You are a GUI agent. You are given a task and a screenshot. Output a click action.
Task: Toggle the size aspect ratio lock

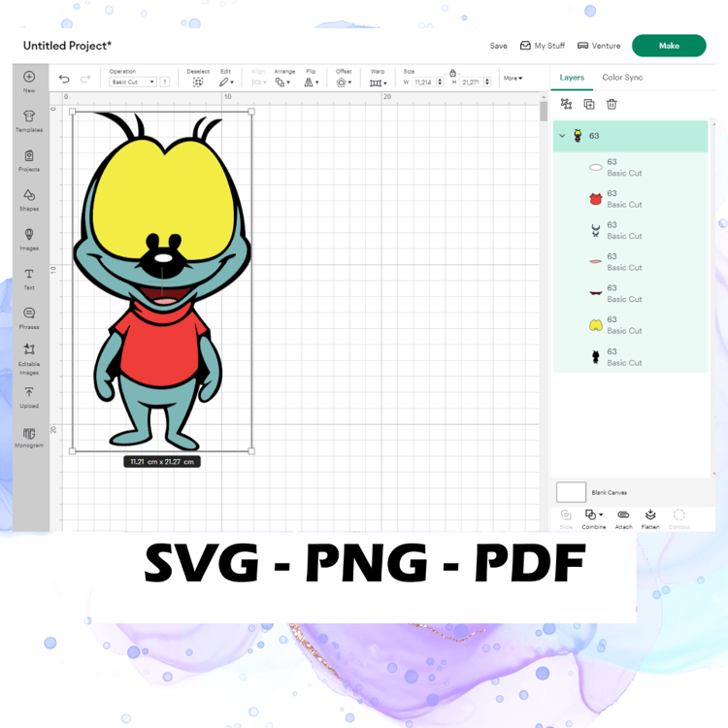pos(452,73)
